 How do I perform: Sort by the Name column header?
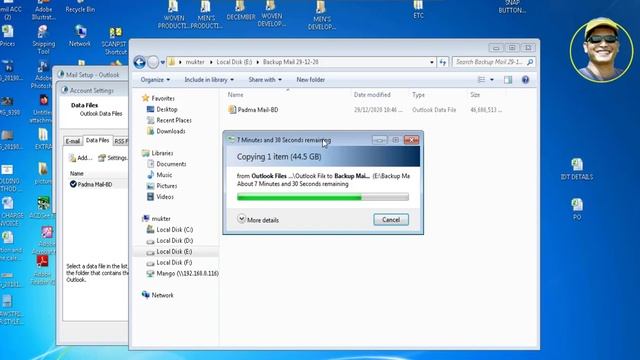[x=236, y=95]
